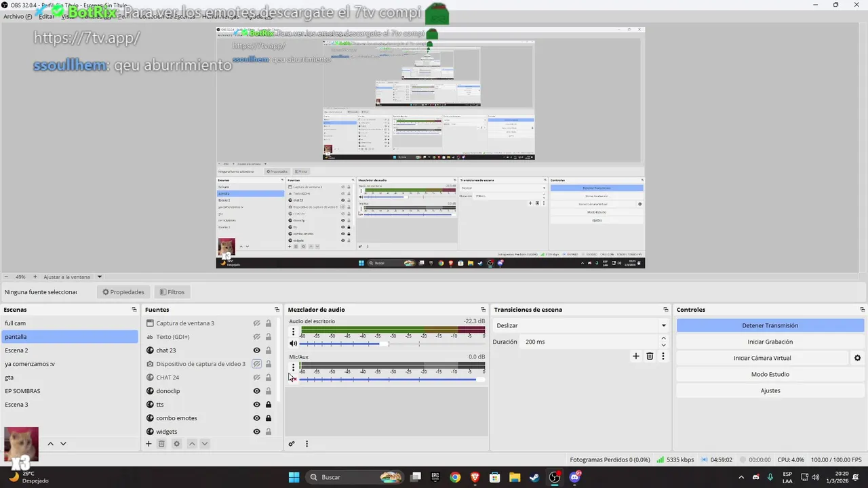Open options dots for Audio del escritorio
Image resolution: width=868 pixels, height=488 pixels.
(293, 332)
